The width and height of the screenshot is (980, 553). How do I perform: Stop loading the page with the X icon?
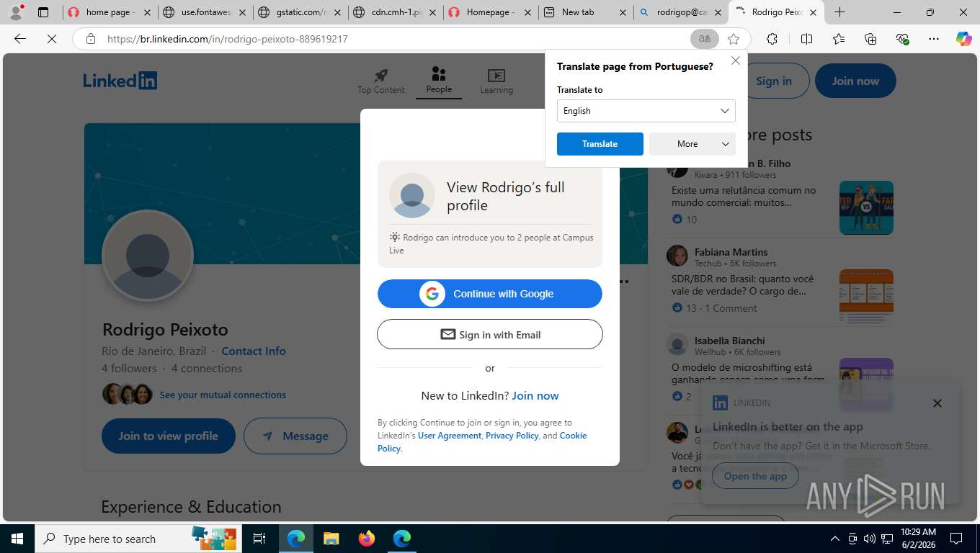(x=52, y=39)
